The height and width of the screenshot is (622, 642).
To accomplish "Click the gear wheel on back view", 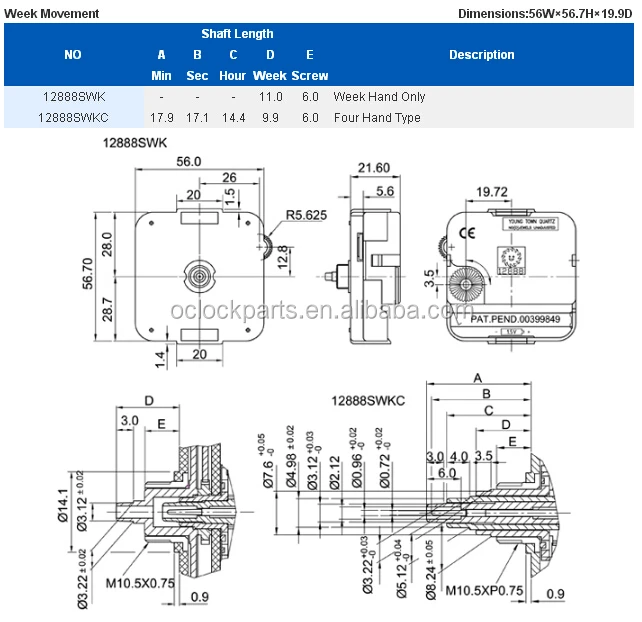I will (466, 285).
